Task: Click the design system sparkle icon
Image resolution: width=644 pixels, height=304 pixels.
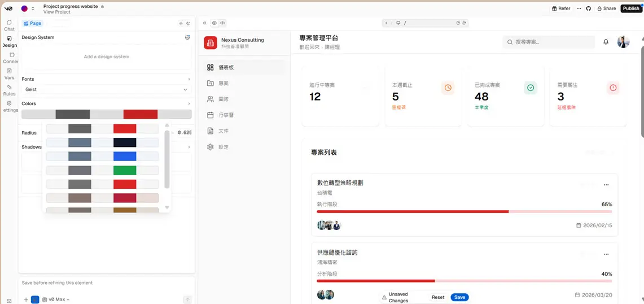Action: click(x=187, y=37)
